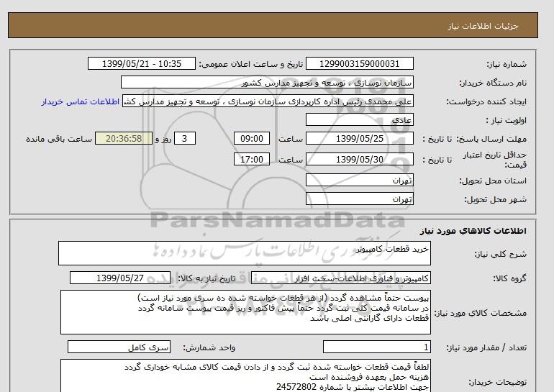Click the goods need date 1399/05/27
The image size is (554, 392).
[120, 278]
